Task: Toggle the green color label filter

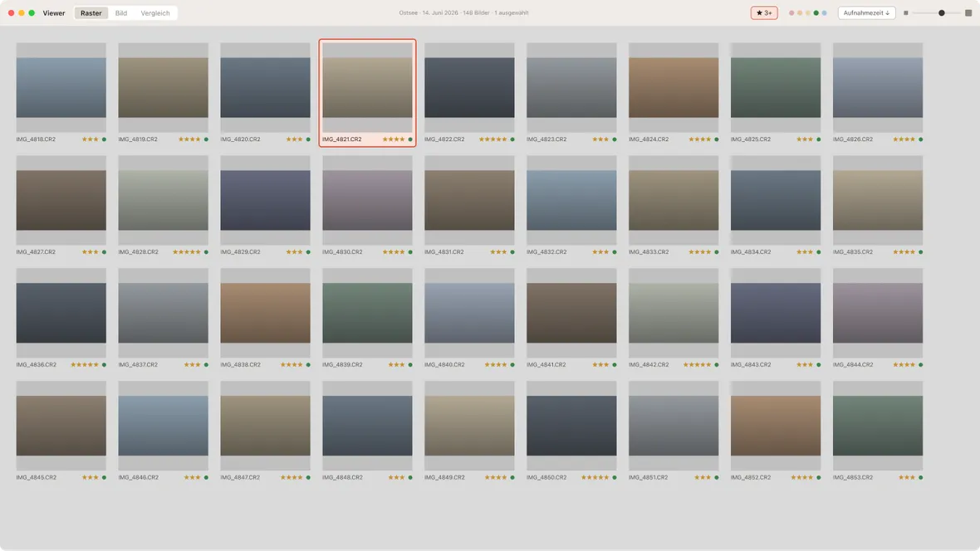Action: [x=816, y=13]
